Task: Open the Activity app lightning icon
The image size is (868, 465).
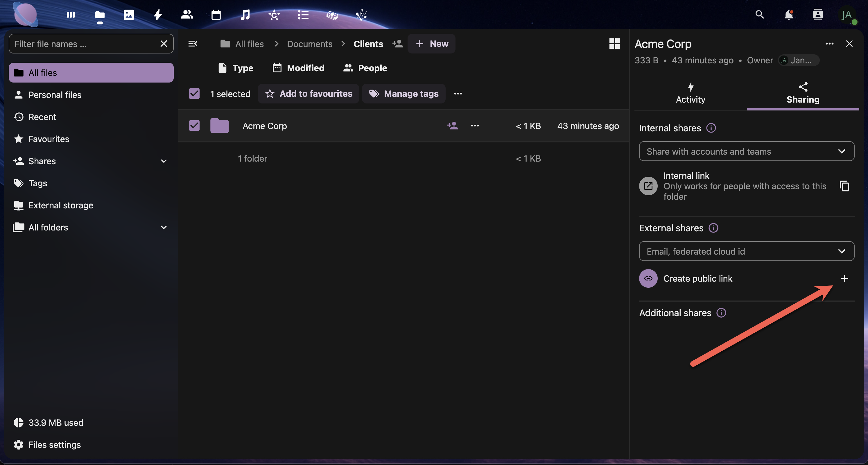Action: coord(158,15)
